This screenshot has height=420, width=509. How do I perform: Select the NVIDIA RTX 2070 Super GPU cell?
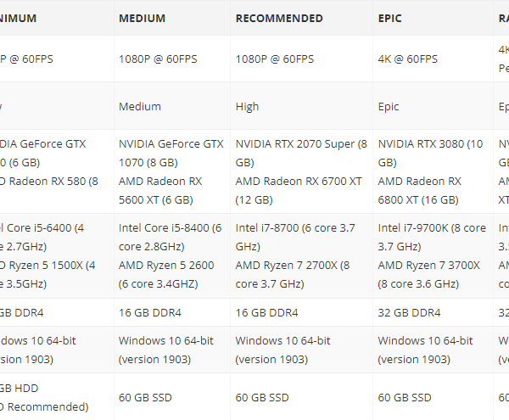point(301,171)
